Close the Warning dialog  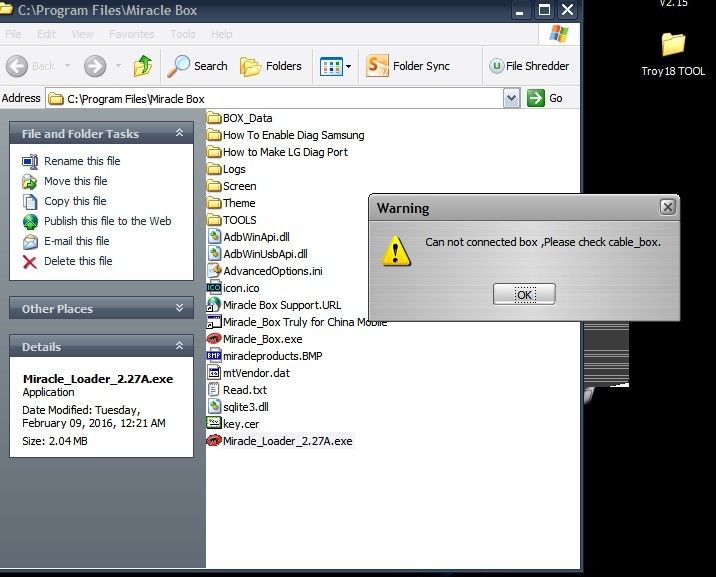(668, 207)
